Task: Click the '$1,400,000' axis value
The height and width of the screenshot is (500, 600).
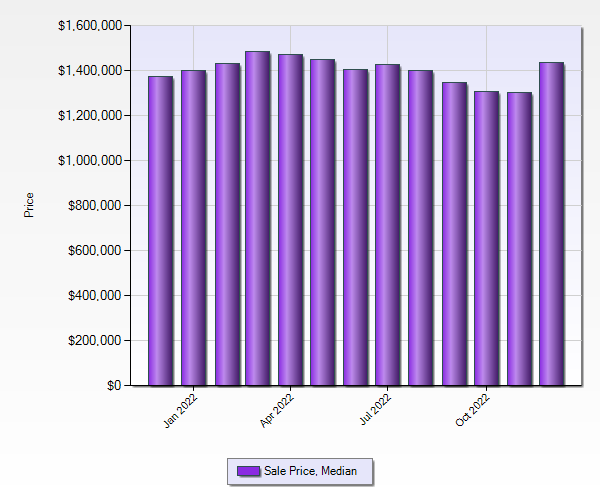Action: (x=90, y=70)
